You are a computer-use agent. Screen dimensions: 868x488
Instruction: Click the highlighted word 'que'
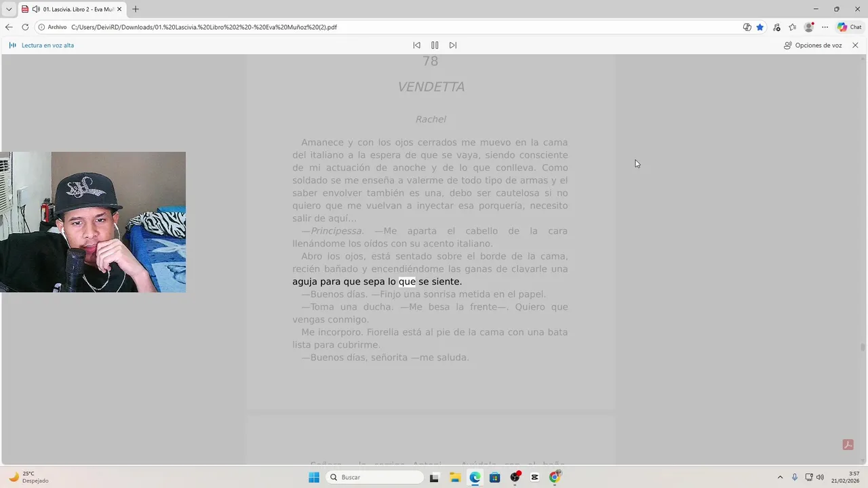[407, 282]
